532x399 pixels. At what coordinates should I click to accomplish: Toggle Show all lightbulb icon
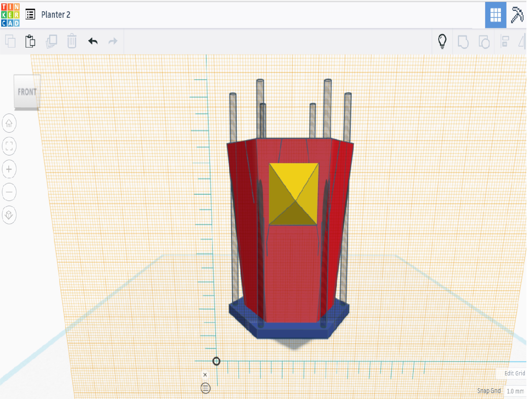point(442,41)
